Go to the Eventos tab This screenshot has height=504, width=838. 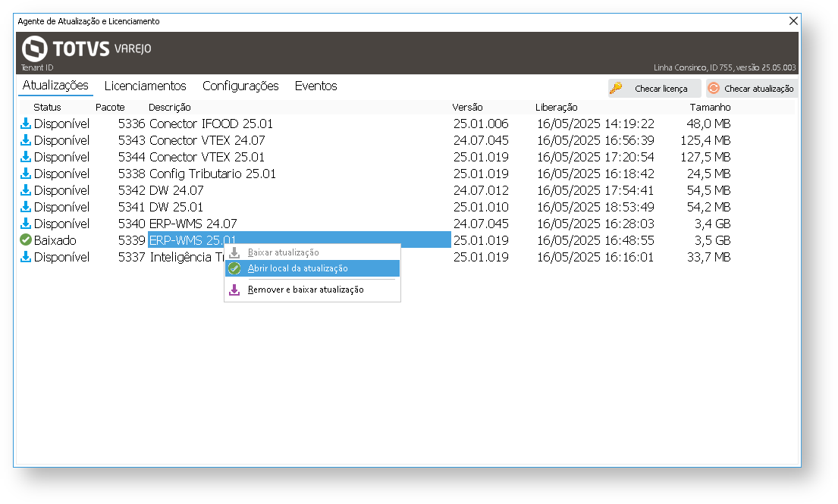coord(315,86)
